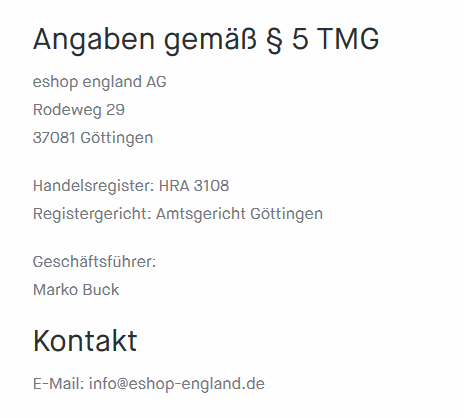
Task: Open the info@eshop-england.de email address
Action: tap(177, 384)
